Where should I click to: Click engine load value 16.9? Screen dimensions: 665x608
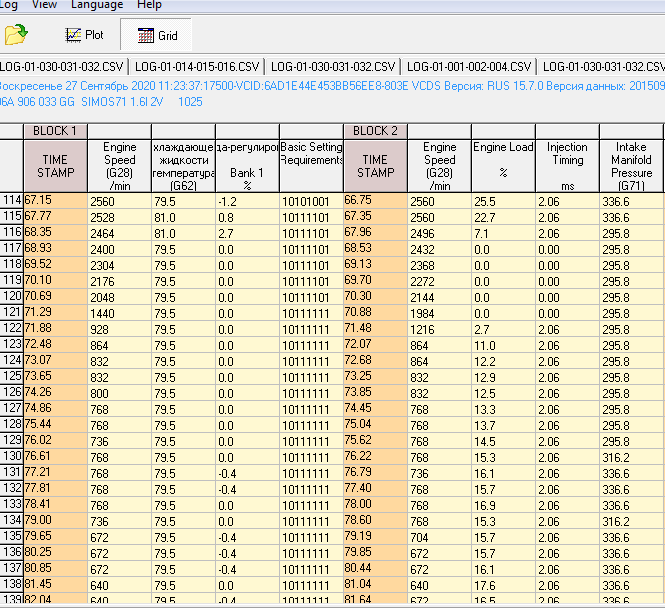503,505
